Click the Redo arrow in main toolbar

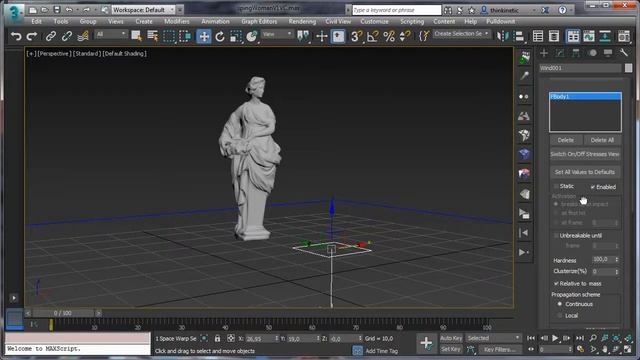32,36
